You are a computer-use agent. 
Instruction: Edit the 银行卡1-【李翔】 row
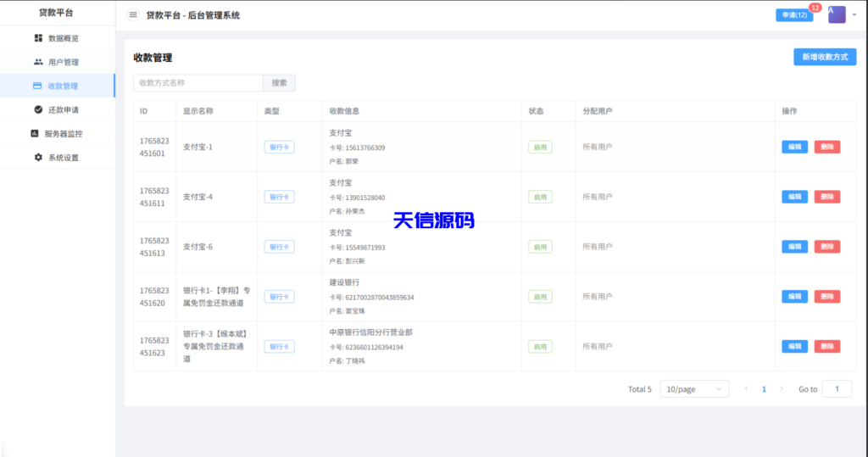pos(794,297)
